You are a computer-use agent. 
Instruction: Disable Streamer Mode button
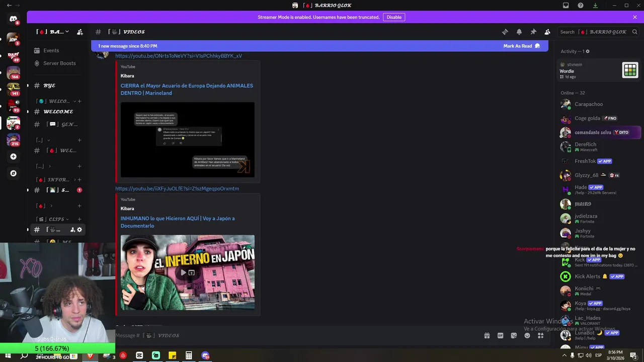(x=394, y=17)
